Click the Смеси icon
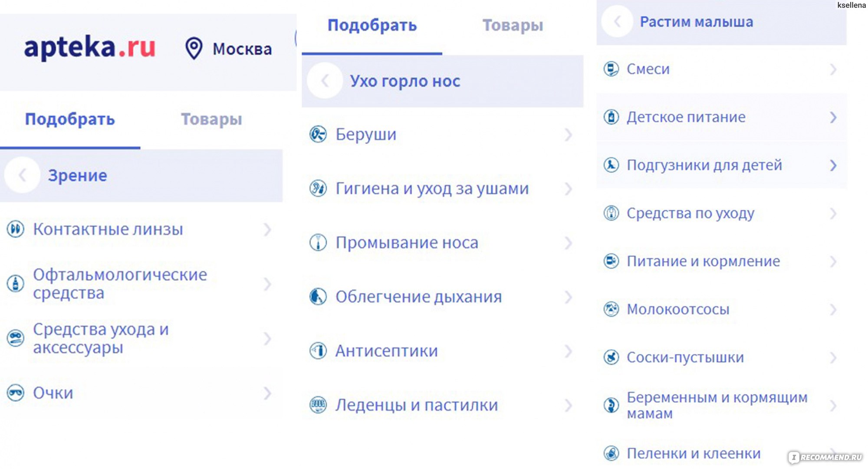 [612, 69]
